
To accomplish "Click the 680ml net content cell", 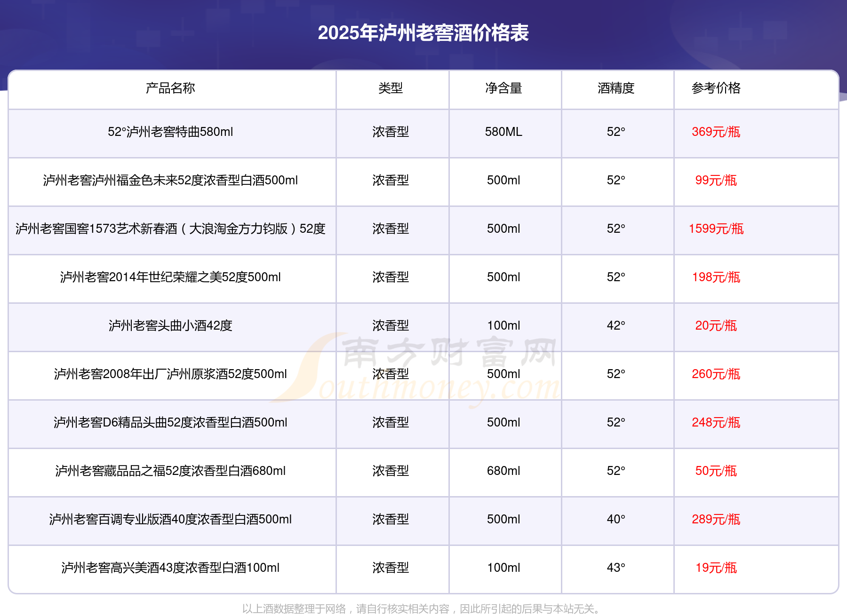I will pos(503,471).
